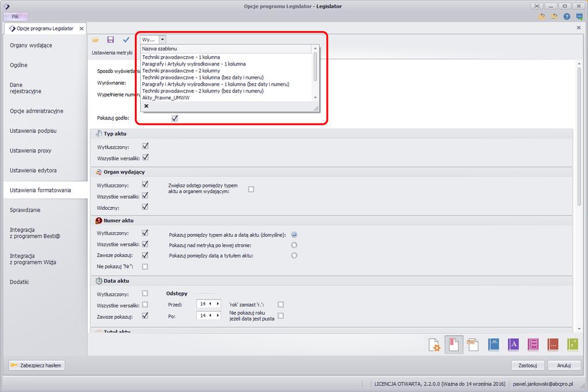The width and height of the screenshot is (588, 392).
Task: Choose Techniki prawodawcze - 1 kolumna (bez daty i numeru)
Action: tap(203, 78)
